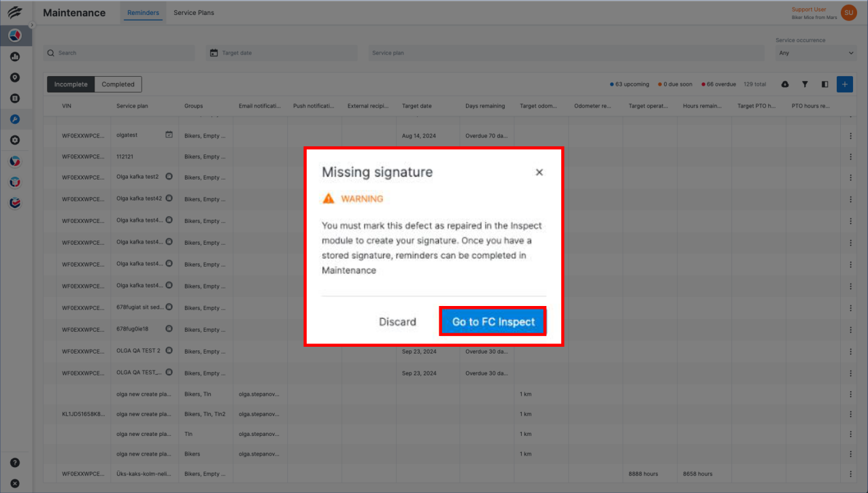Expand the sidebar using the chevron arrow
The height and width of the screenshot is (493, 868).
coord(31,24)
